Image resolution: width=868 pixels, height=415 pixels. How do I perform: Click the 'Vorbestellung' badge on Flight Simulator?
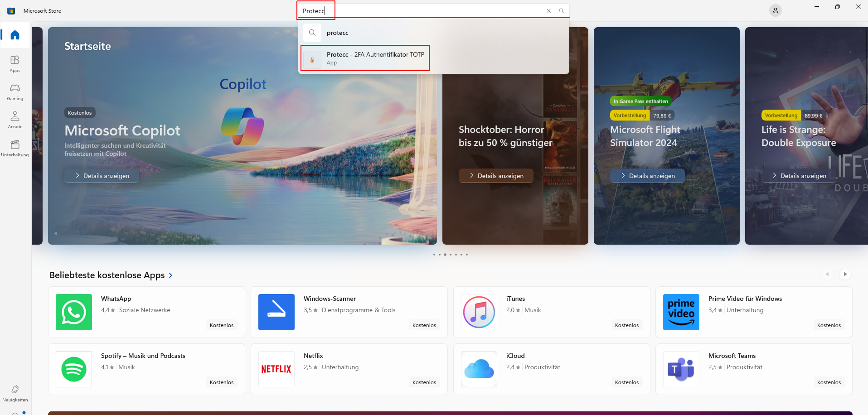click(630, 116)
